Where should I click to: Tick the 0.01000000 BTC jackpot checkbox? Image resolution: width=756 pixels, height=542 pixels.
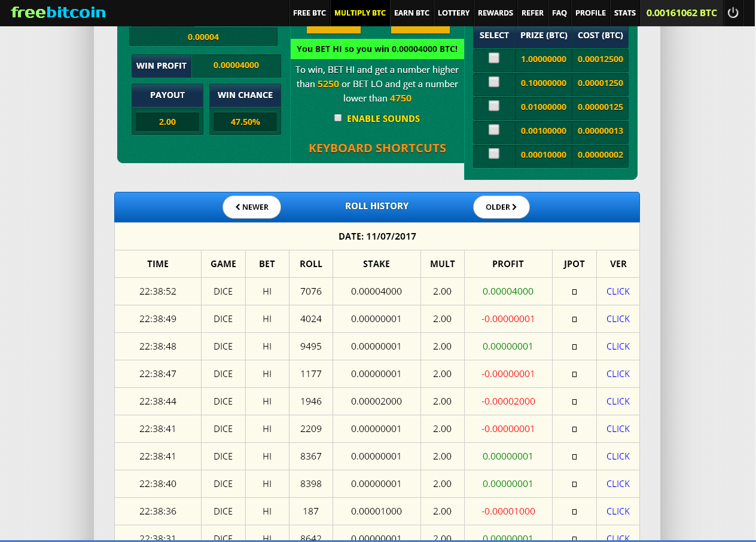494,106
